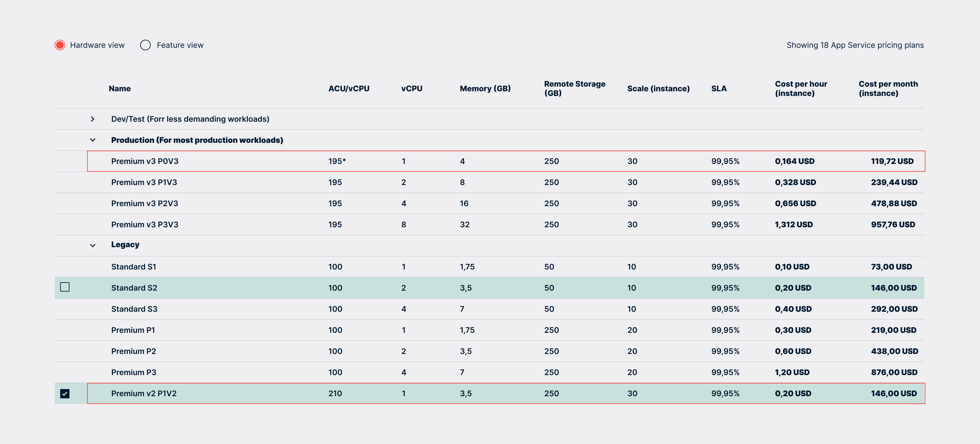Expand the Dev/Test group chevron

pyautogui.click(x=92, y=119)
